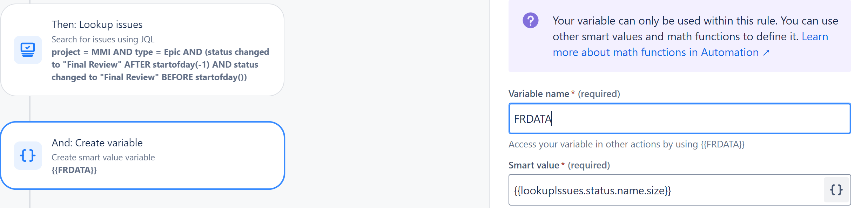The width and height of the screenshot is (868, 208).
Task: Click the Variable name required label
Action: tap(564, 94)
